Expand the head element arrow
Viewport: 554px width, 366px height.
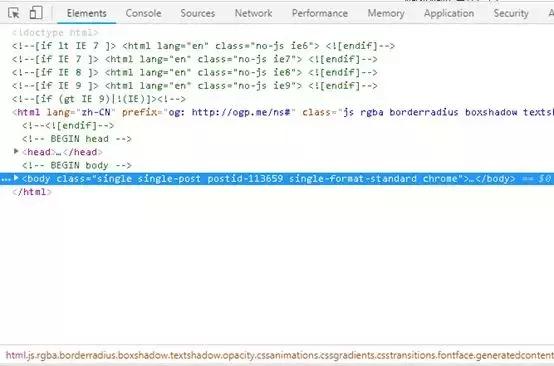(x=16, y=152)
